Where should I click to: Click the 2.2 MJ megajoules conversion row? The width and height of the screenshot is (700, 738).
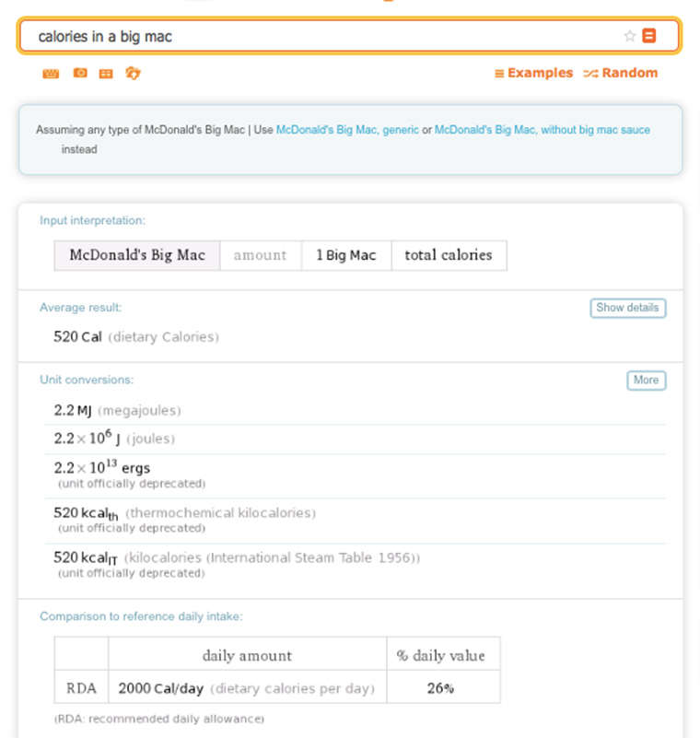pos(356,410)
